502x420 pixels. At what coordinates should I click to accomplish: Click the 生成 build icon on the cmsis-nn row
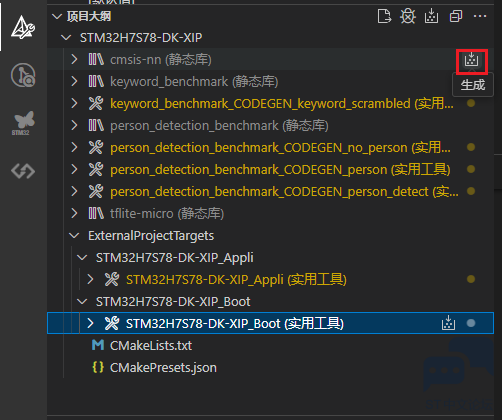pyautogui.click(x=471, y=60)
